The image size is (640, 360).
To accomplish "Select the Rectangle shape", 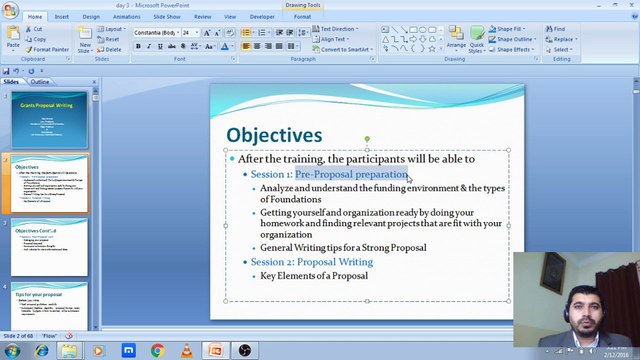I will 413,30.
